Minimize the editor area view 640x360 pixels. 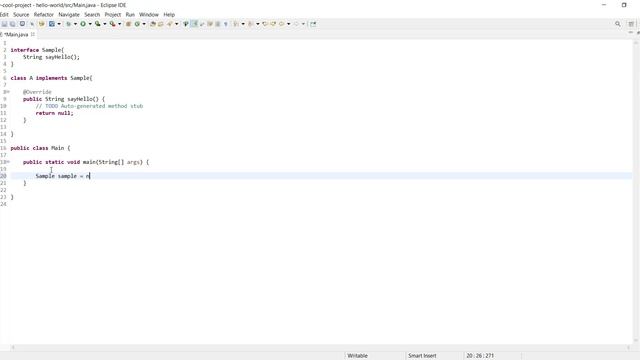click(x=631, y=33)
